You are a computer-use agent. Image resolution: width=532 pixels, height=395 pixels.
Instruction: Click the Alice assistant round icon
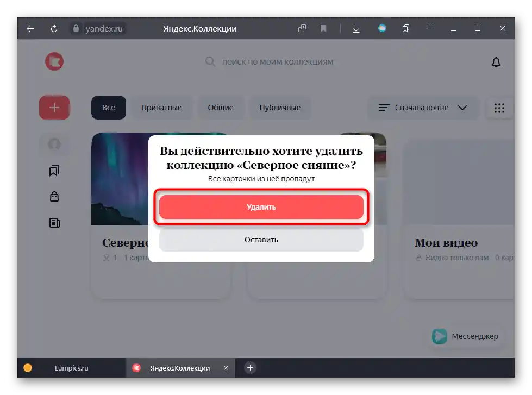click(382, 28)
